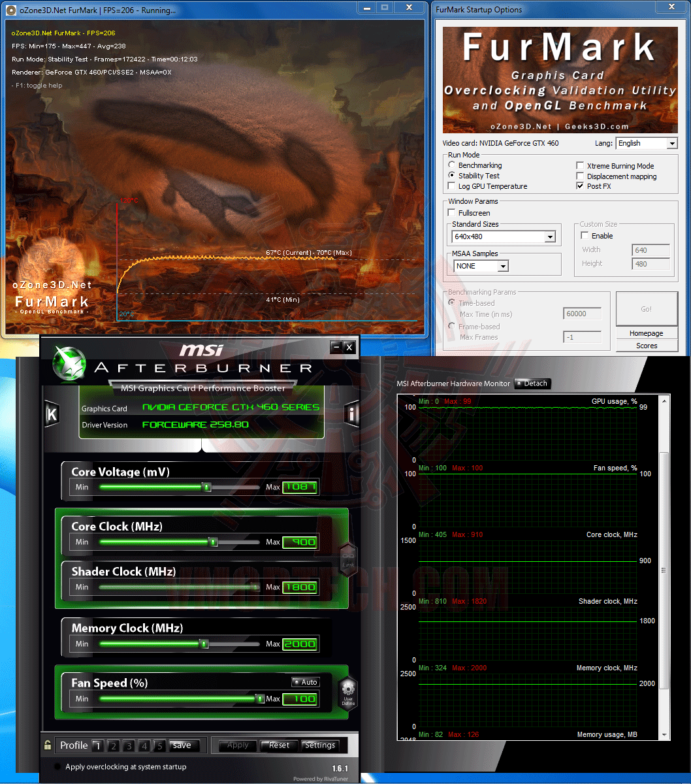The height and width of the screenshot is (784, 691).
Task: Click the Apply button in Afterburner
Action: (238, 745)
